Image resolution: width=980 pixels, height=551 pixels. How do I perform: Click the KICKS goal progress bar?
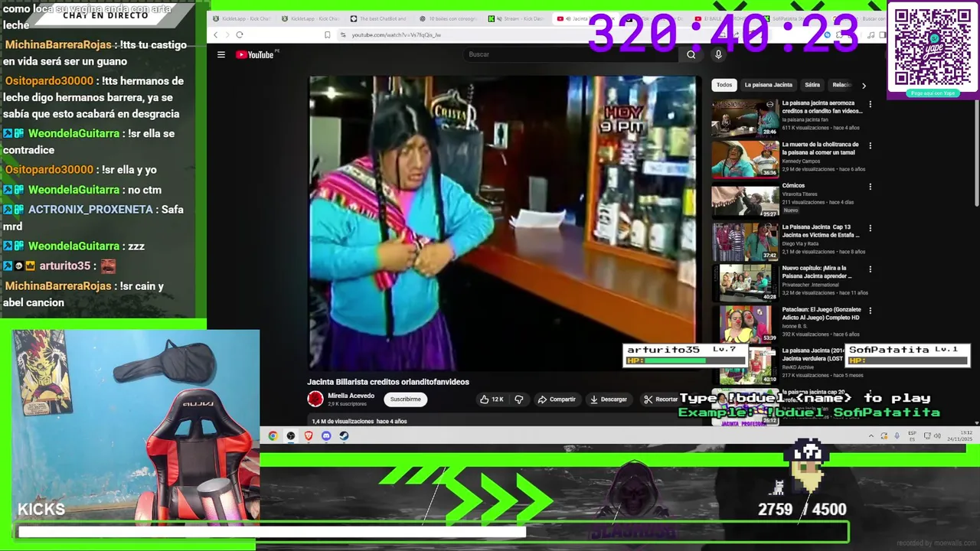tap(433, 531)
